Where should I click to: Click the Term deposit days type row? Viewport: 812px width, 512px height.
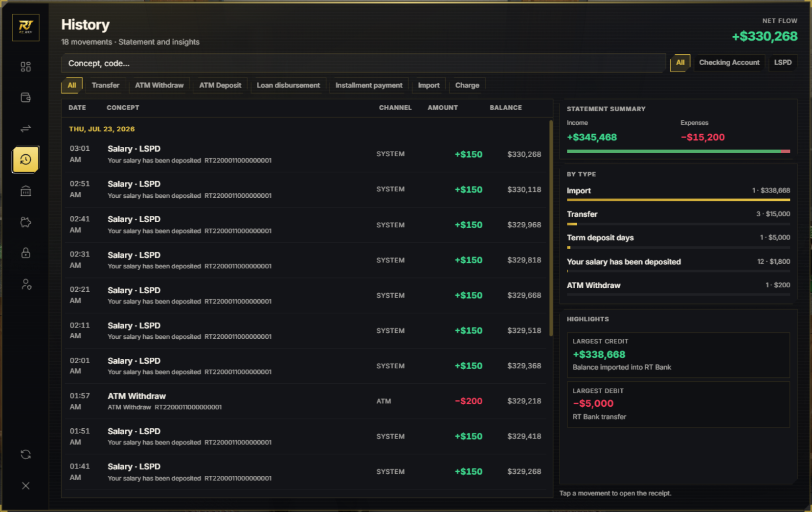(678, 240)
